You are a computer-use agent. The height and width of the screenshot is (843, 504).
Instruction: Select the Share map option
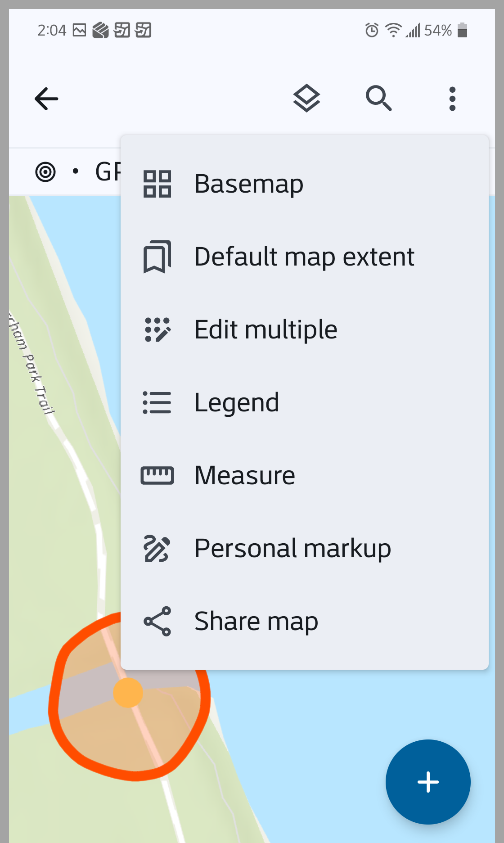point(256,621)
